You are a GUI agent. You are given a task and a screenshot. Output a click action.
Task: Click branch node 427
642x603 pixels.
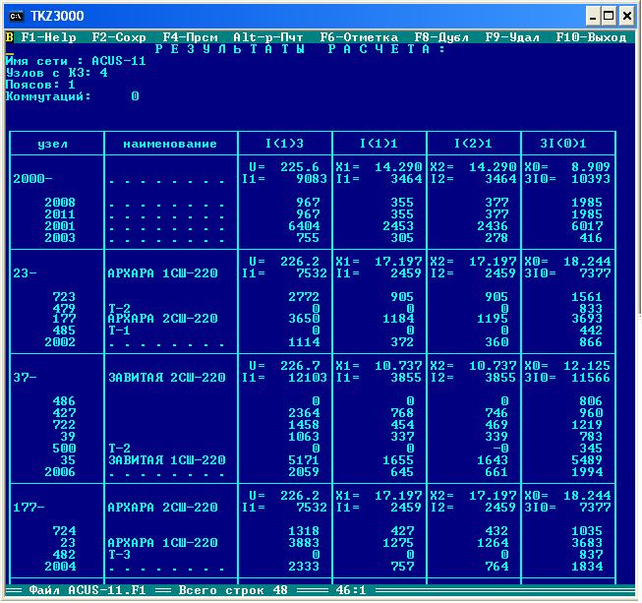click(64, 413)
